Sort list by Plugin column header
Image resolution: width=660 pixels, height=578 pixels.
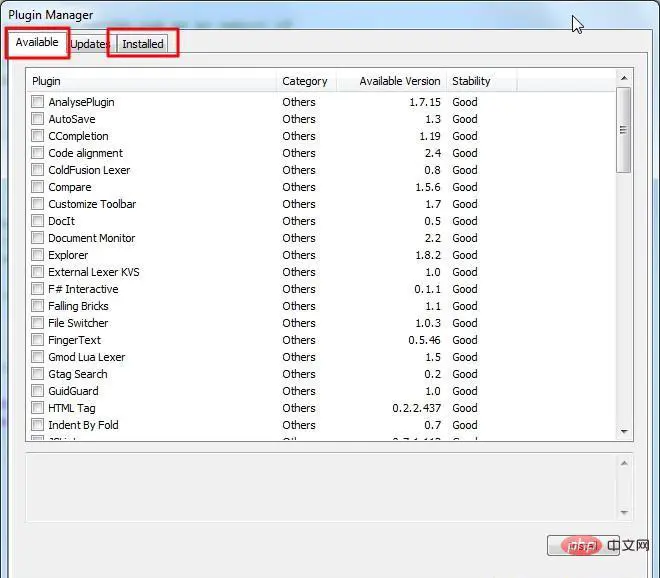[x=150, y=81]
